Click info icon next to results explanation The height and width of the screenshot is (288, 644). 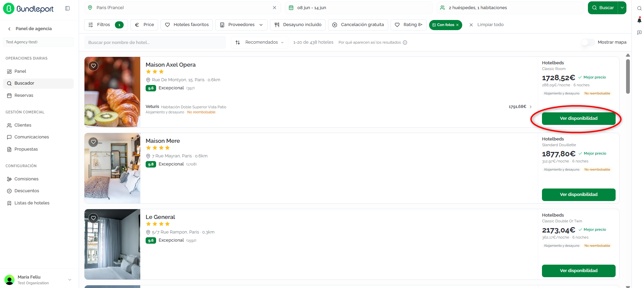point(405,43)
